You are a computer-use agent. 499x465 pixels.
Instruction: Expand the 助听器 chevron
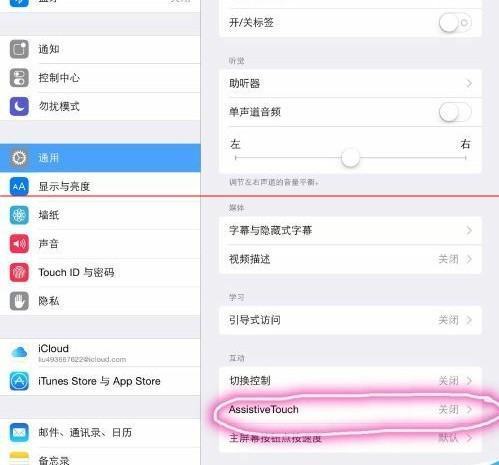tap(469, 83)
